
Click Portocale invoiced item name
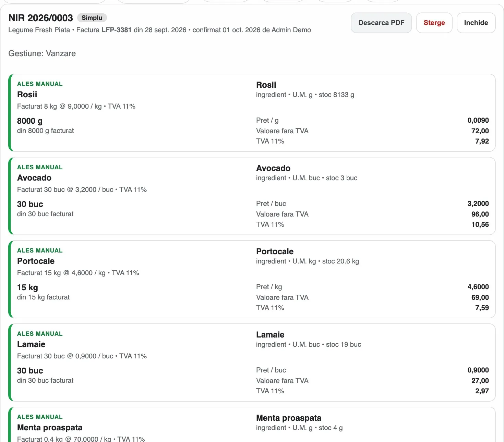[x=36, y=261]
